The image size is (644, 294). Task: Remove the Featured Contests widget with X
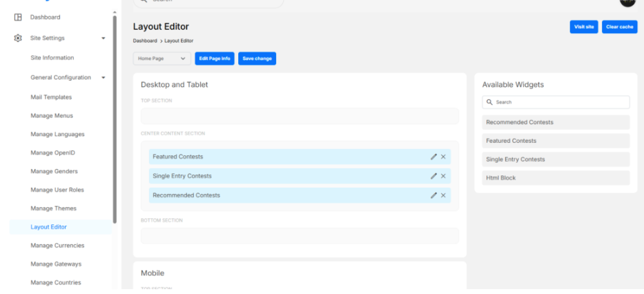[443, 157]
